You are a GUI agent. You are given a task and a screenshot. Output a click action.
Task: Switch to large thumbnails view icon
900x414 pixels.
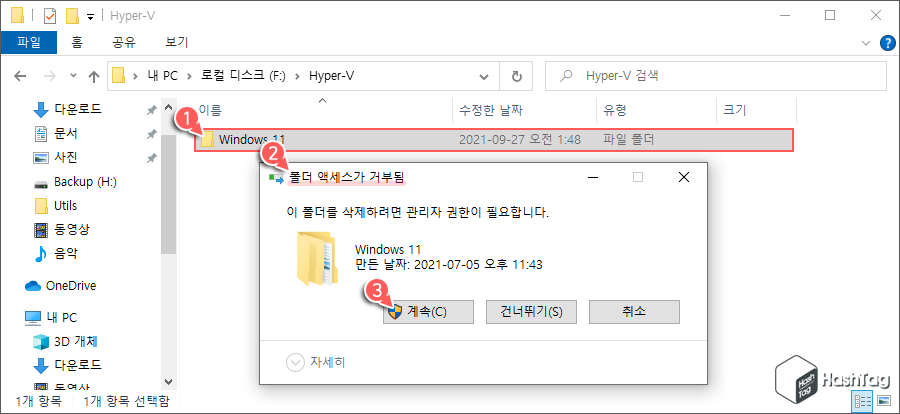pos(882,401)
